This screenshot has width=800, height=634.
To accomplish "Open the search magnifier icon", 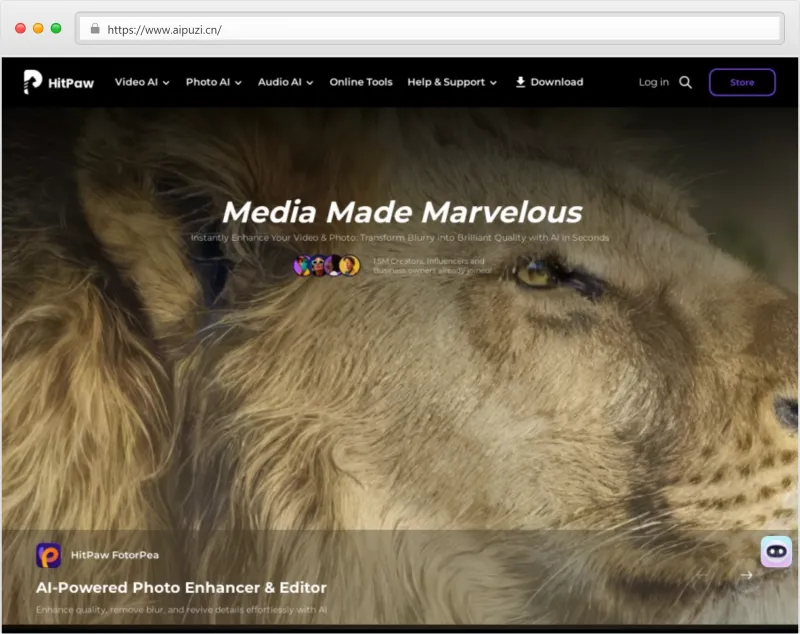I will tap(685, 82).
